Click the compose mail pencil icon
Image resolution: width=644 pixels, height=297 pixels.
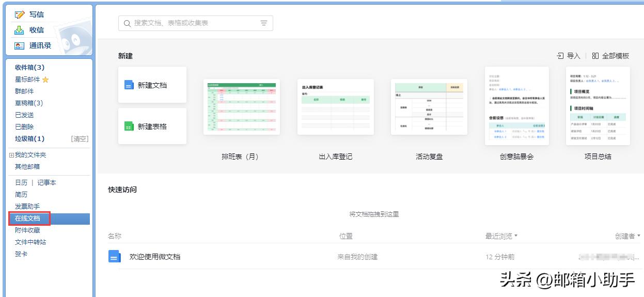[20, 14]
